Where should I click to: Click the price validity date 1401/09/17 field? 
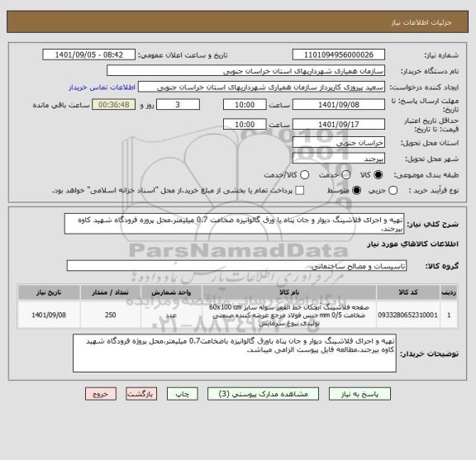tap(339, 124)
